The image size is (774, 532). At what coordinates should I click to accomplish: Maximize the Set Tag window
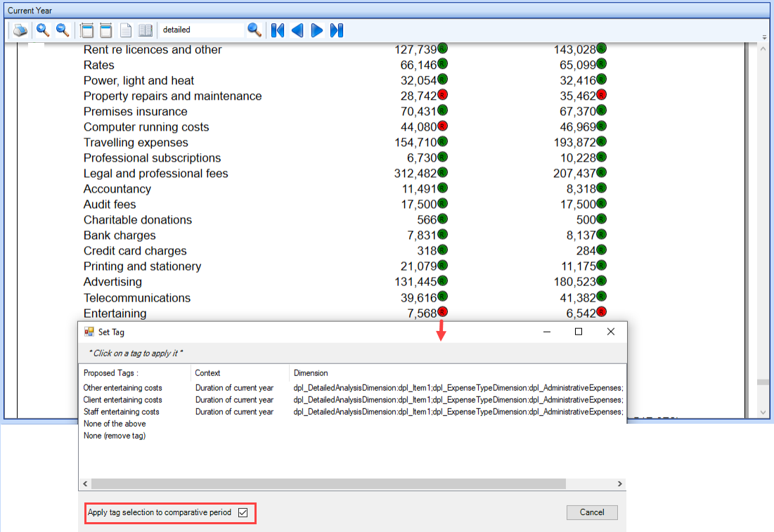(x=579, y=332)
